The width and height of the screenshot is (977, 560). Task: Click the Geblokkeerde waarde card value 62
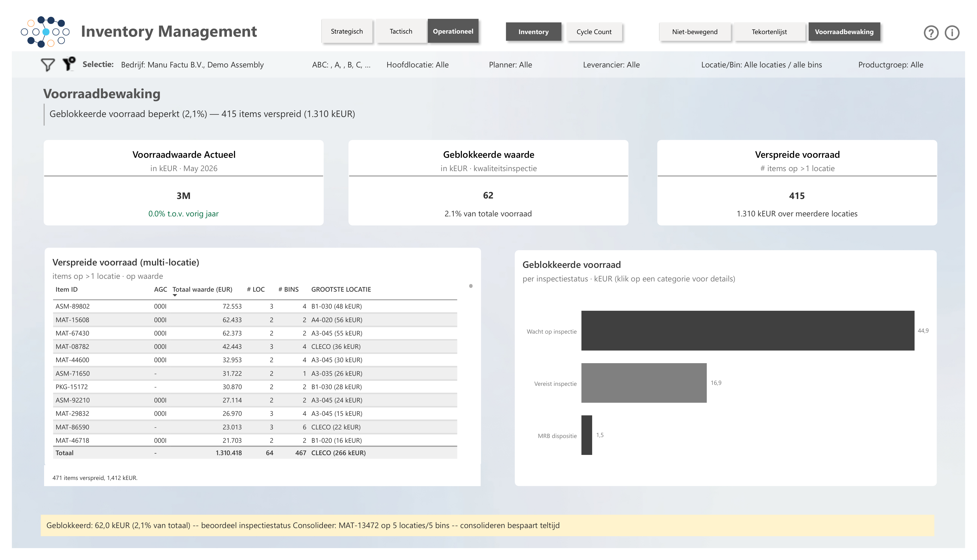[x=488, y=195]
